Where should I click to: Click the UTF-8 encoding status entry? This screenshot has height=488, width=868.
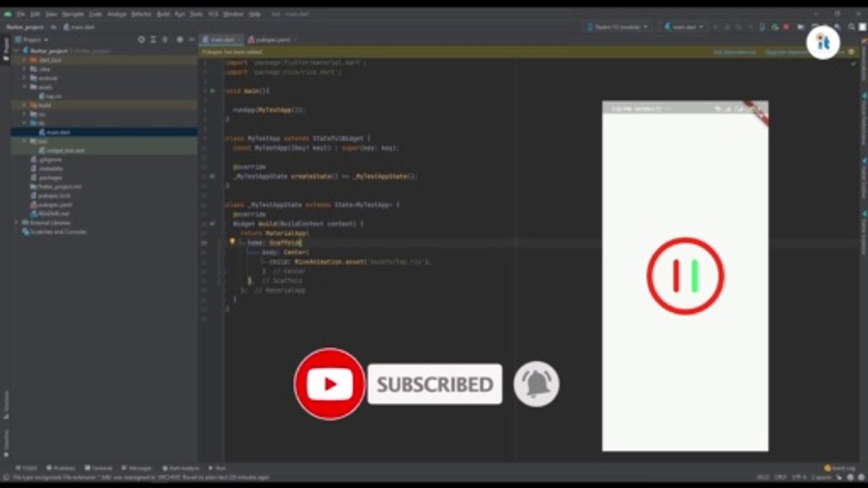pyautogui.click(x=799, y=477)
